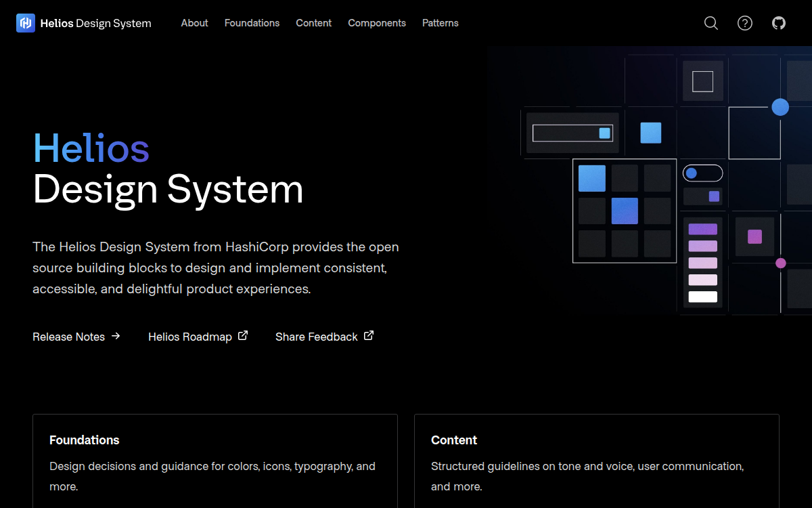
Task: Click external link icon next to Helios Roadmap
Action: (243, 335)
